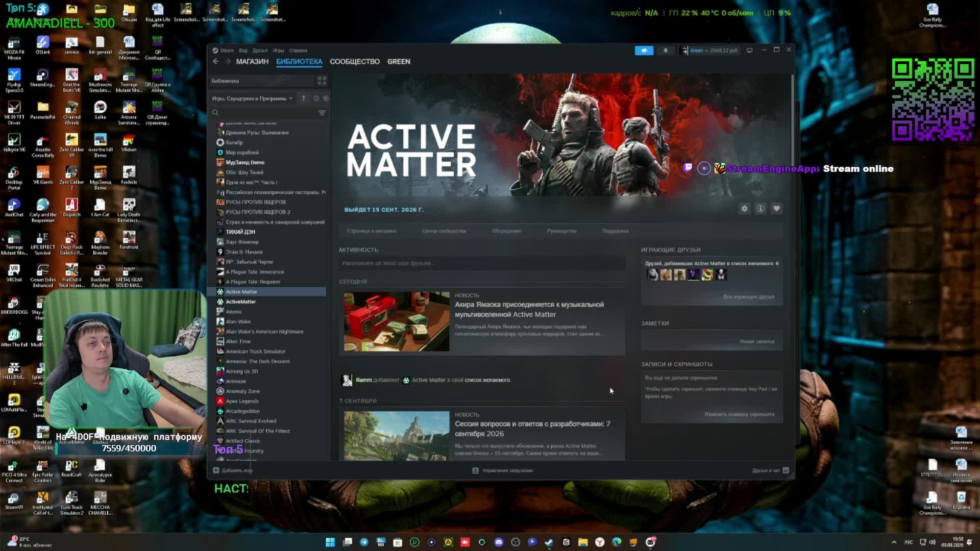Viewport: 980px width, 551px height.
Task: Click Изменить клавишу скриншота button
Action: [739, 414]
